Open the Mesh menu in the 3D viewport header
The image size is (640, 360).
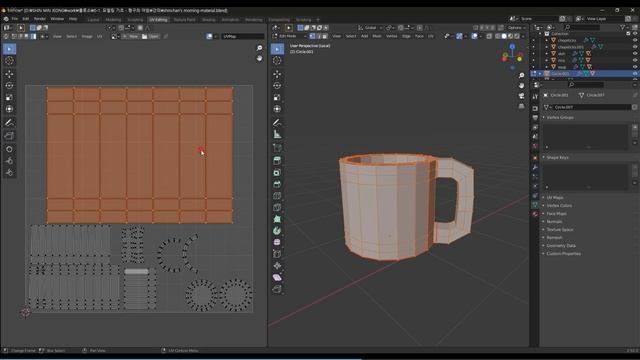pyautogui.click(x=377, y=36)
